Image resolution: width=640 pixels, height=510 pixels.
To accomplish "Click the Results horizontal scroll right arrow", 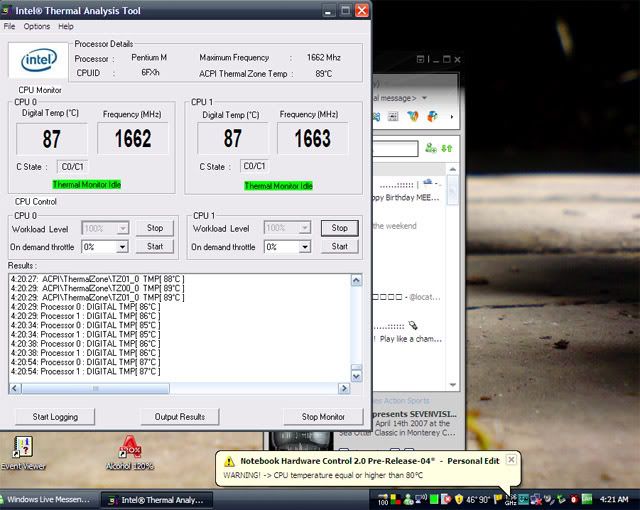I will pos(344,388).
